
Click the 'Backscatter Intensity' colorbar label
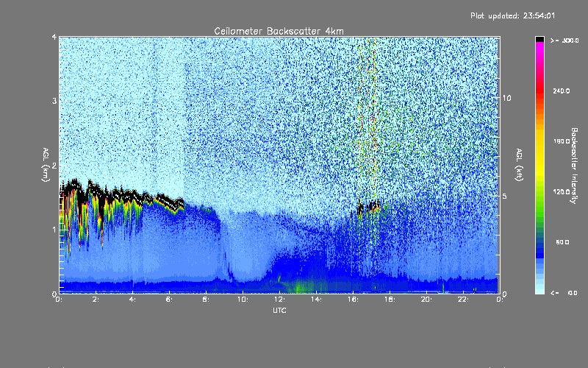[x=574, y=166]
